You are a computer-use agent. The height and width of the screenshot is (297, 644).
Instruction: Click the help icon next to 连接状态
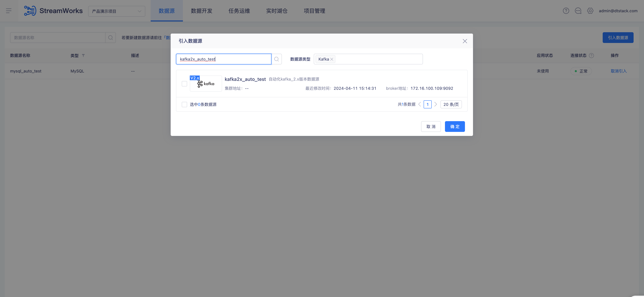coord(591,56)
